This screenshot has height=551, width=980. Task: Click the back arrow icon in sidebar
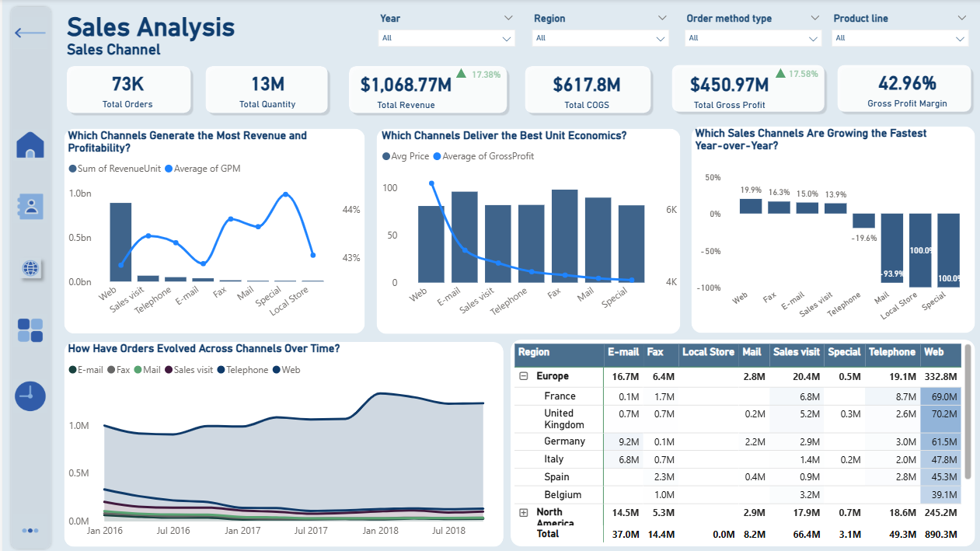(x=30, y=33)
